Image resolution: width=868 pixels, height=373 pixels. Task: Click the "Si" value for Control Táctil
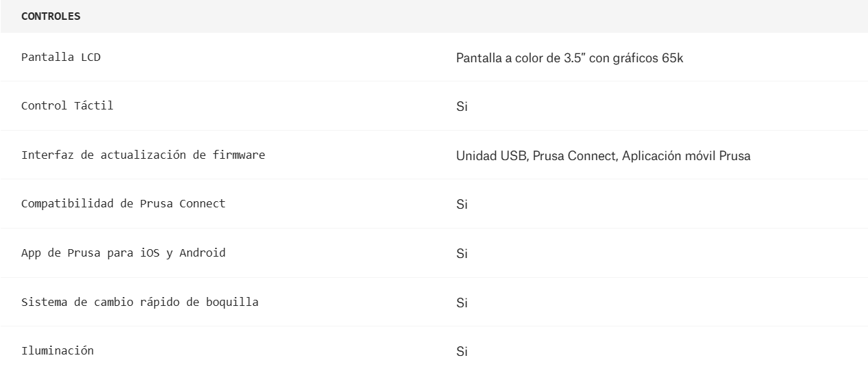[x=462, y=107]
